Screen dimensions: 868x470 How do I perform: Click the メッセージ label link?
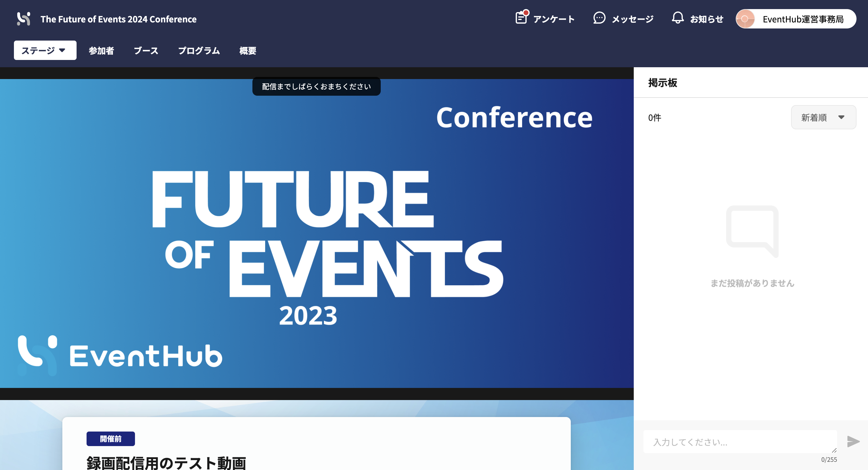click(x=633, y=19)
